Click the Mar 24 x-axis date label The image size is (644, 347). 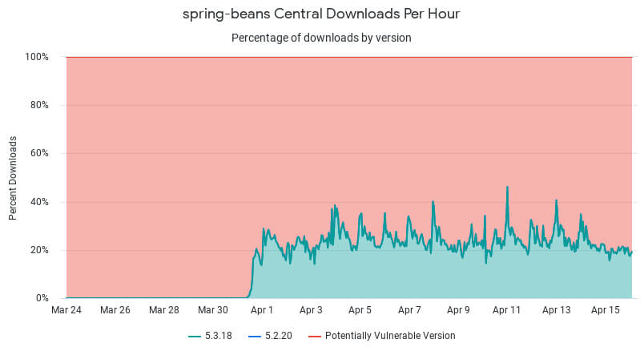[66, 310]
